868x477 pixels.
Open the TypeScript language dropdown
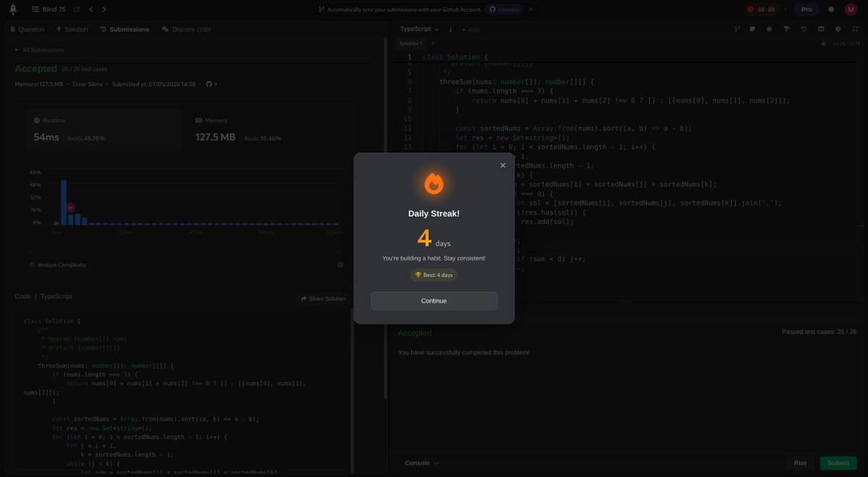[x=420, y=30]
